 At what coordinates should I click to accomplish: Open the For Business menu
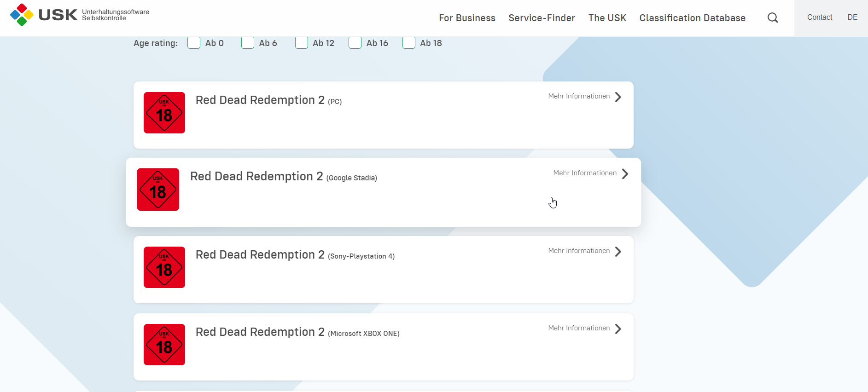point(467,18)
